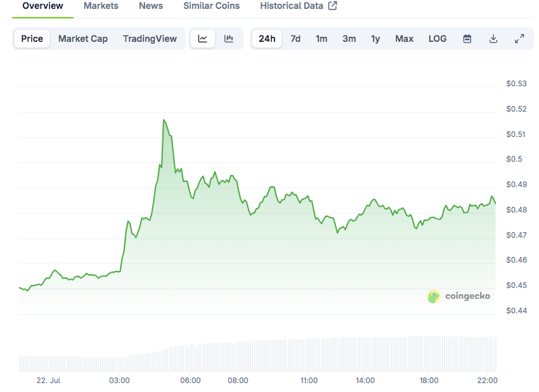The image size is (539, 392).
Task: Select the line chart view icon
Action: click(203, 39)
